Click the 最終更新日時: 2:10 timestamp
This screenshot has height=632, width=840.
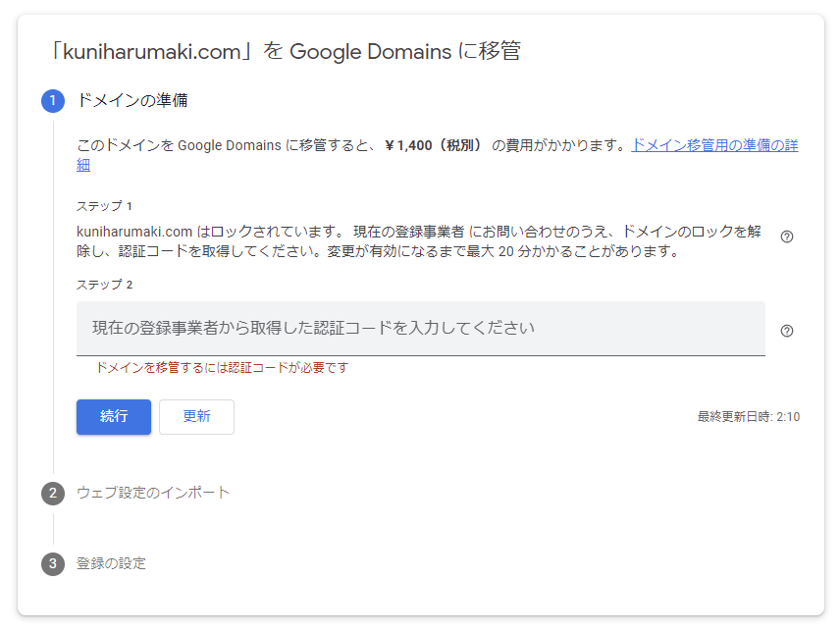coord(749,417)
